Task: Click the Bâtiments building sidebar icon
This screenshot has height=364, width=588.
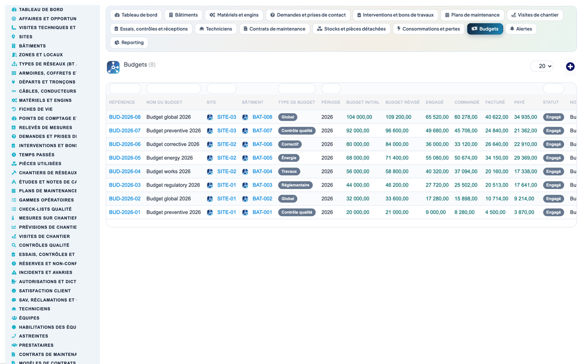Action: tap(14, 46)
